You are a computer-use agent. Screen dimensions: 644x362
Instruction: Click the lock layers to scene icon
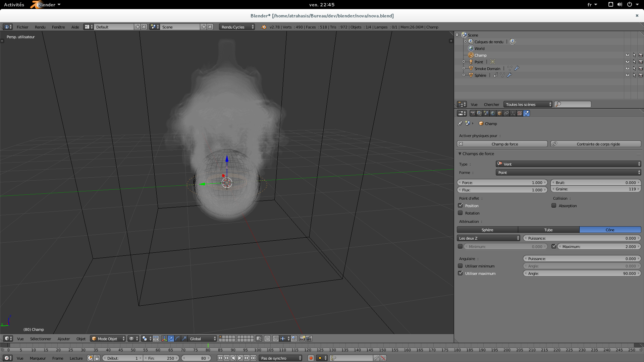click(259, 339)
